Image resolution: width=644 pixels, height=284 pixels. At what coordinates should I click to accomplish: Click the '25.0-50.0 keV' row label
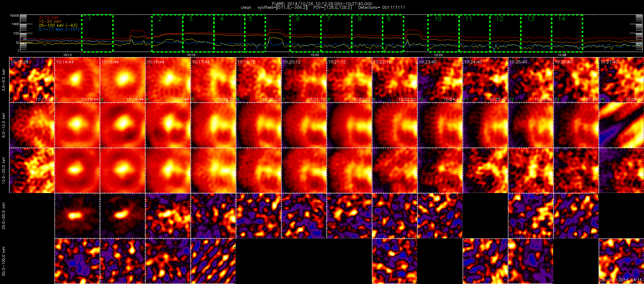click(x=4, y=216)
